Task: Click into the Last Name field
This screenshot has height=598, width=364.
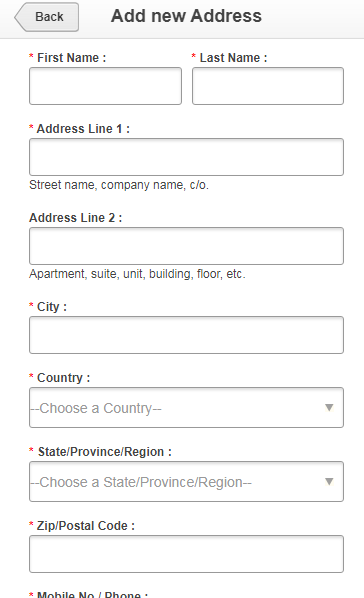Action: (x=268, y=86)
